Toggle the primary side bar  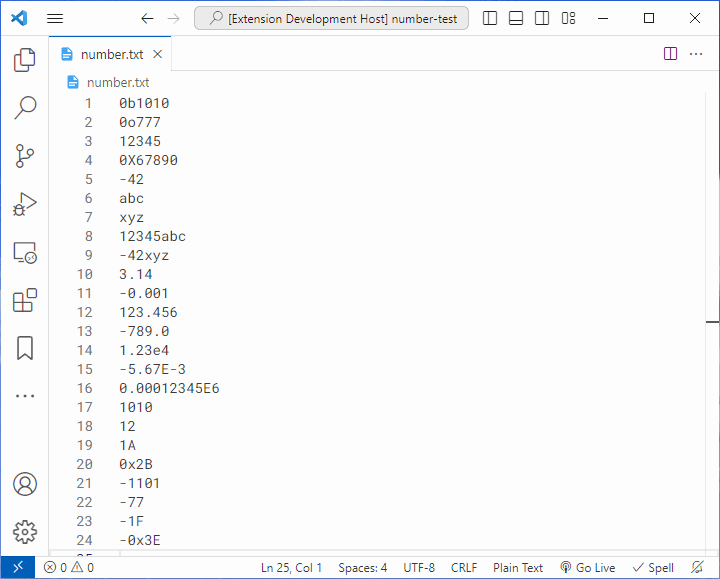(490, 18)
